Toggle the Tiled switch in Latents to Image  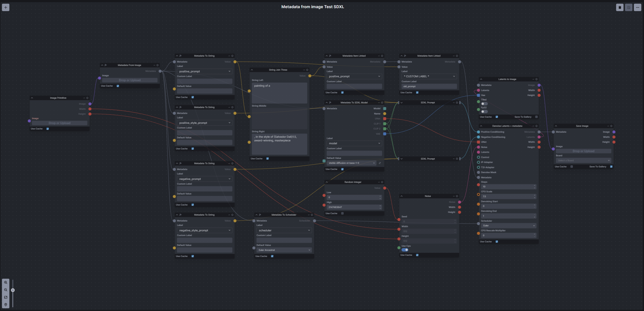(484, 104)
